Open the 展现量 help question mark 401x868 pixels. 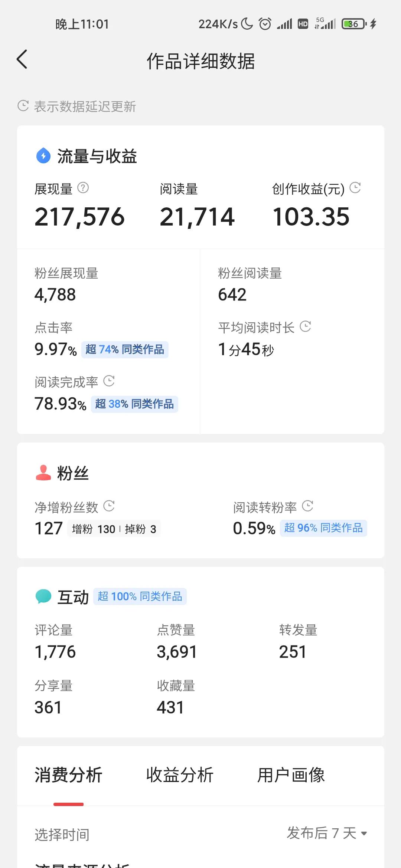point(83,188)
